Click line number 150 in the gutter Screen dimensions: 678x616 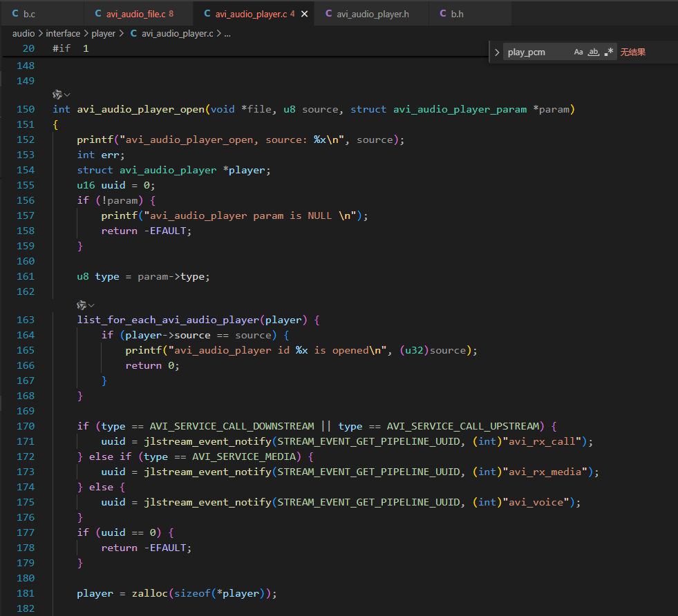coord(26,109)
